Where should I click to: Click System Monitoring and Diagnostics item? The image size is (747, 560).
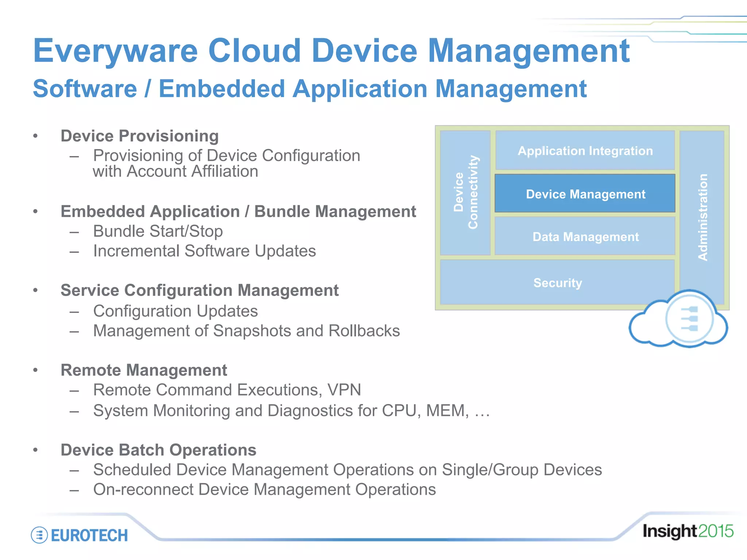[291, 411]
